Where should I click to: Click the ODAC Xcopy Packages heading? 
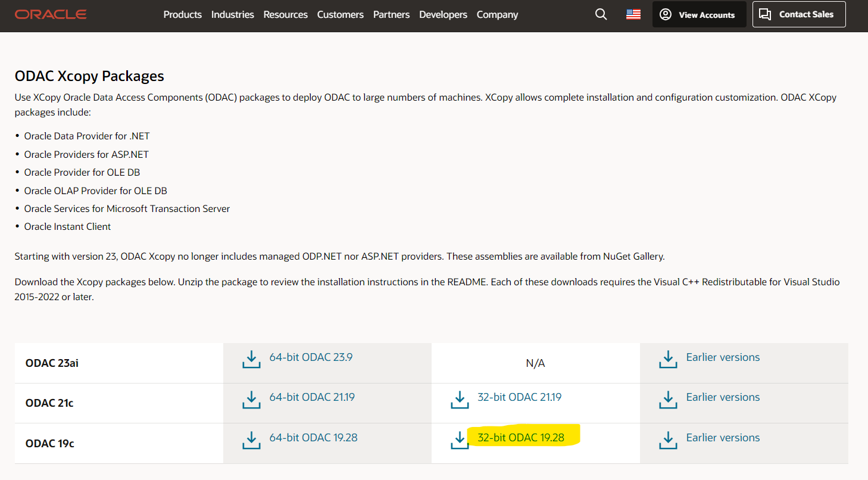tap(89, 76)
